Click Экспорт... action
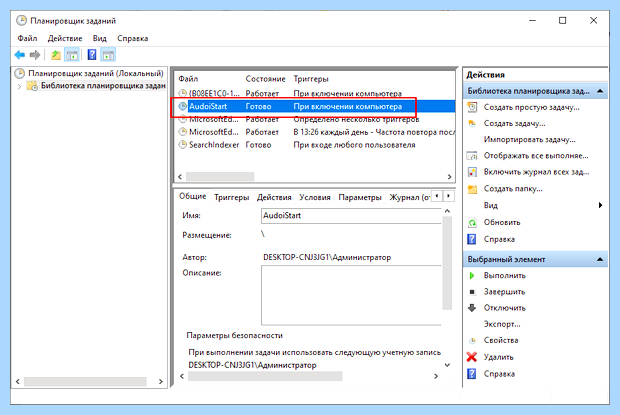The height and width of the screenshot is (415, 620). point(502,324)
